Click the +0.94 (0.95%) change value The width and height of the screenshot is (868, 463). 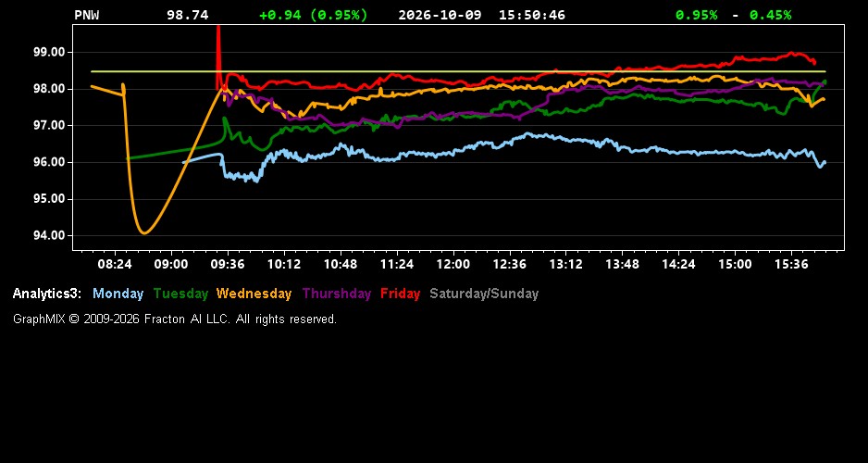click(313, 15)
